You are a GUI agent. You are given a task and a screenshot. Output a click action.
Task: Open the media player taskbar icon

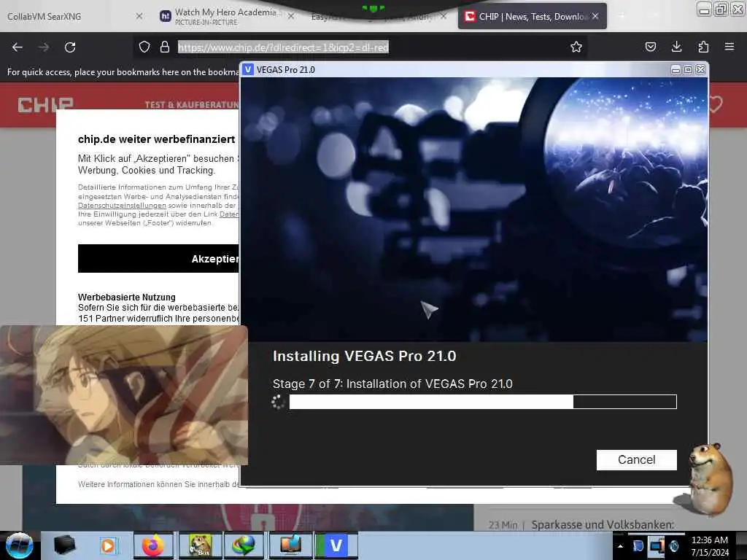click(108, 545)
